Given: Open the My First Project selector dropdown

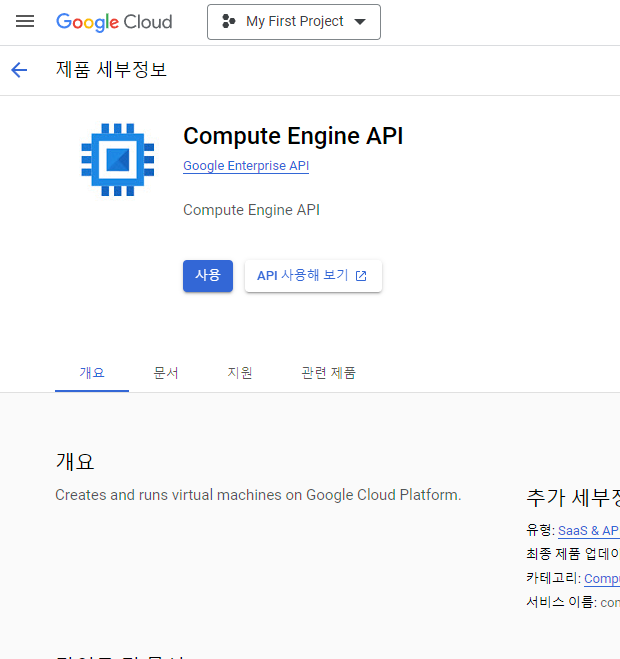Looking at the screenshot, I should point(294,22).
